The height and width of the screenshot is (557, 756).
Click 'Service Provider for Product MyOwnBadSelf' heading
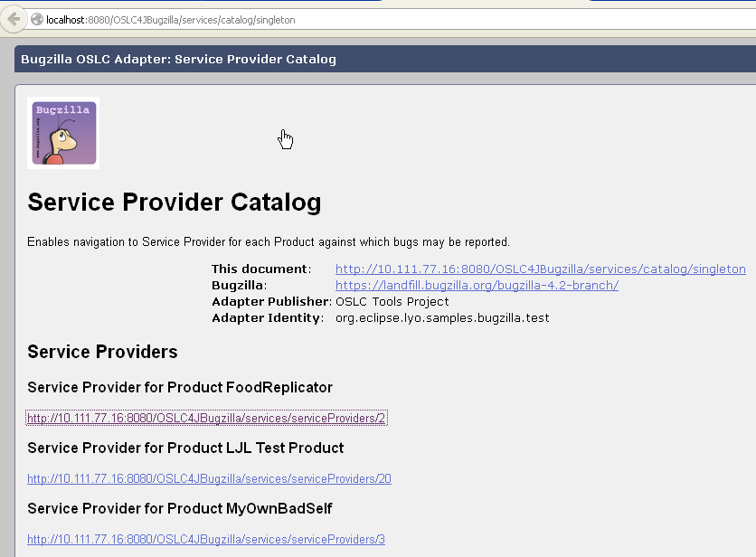180,509
